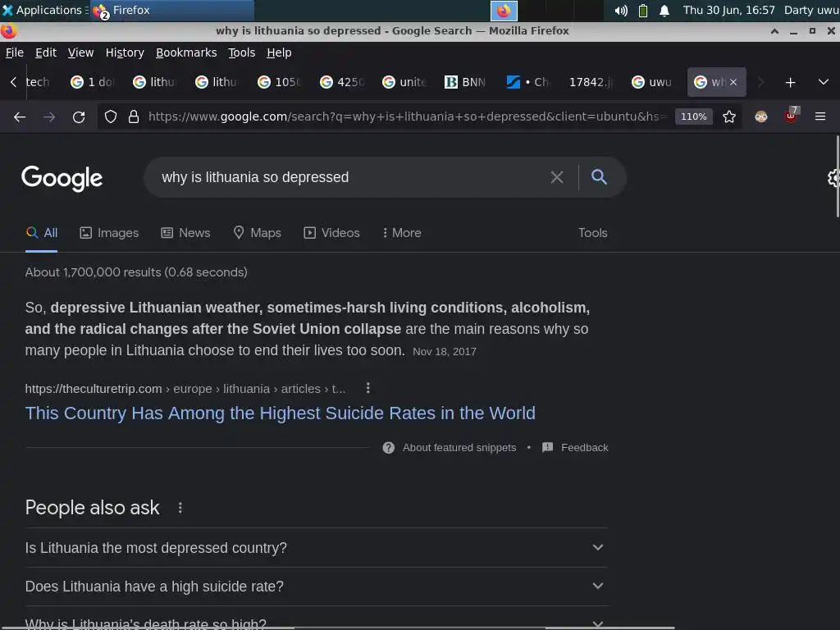Reload the current page
Viewport: 840px width, 630px height.
(79, 116)
